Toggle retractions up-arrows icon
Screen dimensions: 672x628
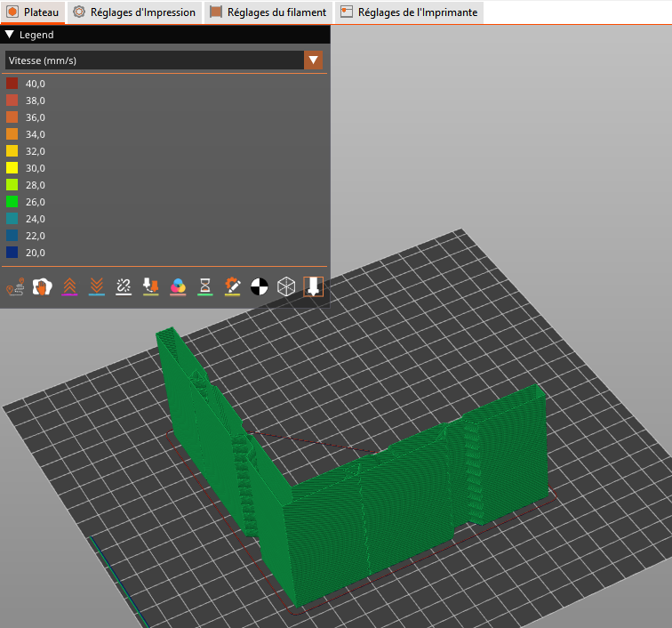pos(69,286)
